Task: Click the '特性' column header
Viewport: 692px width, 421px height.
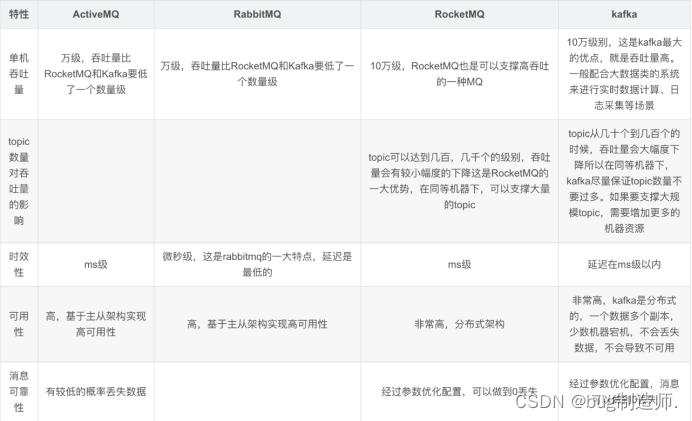Action: pyautogui.click(x=19, y=14)
